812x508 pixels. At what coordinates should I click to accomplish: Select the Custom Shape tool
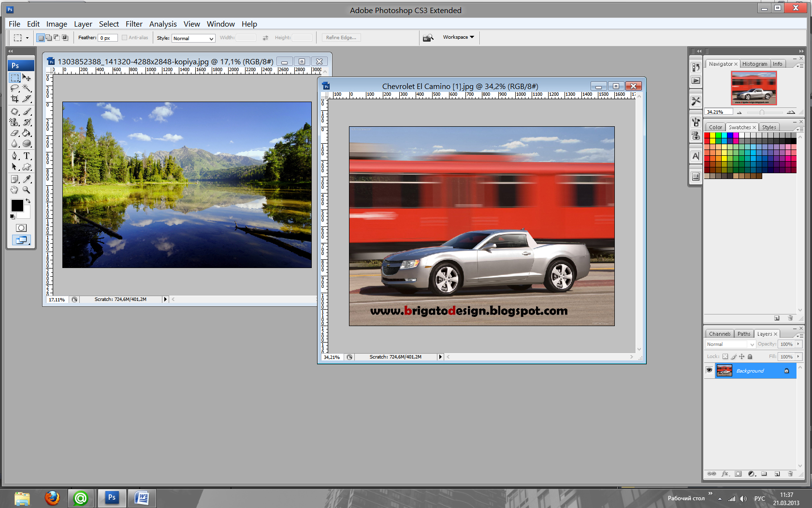pyautogui.click(x=27, y=166)
